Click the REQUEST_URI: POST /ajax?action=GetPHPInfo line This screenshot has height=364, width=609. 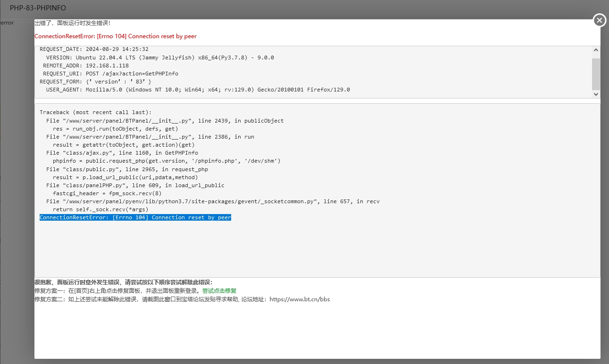tap(110, 74)
